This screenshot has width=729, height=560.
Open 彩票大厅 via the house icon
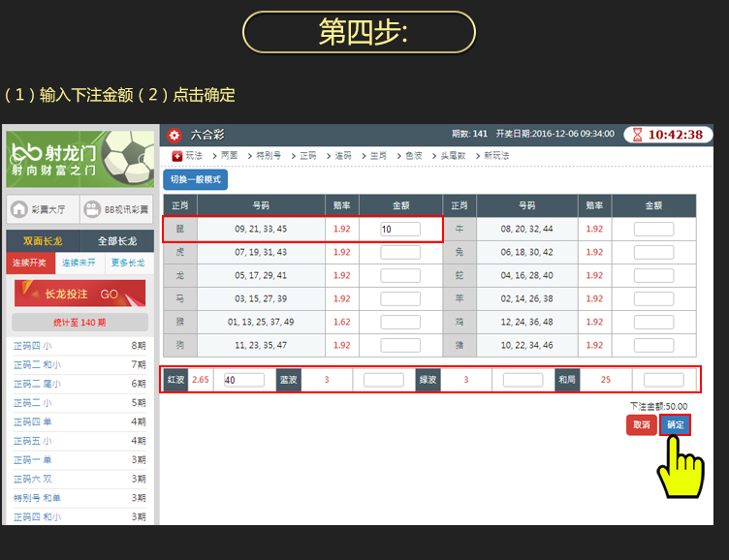(x=19, y=209)
